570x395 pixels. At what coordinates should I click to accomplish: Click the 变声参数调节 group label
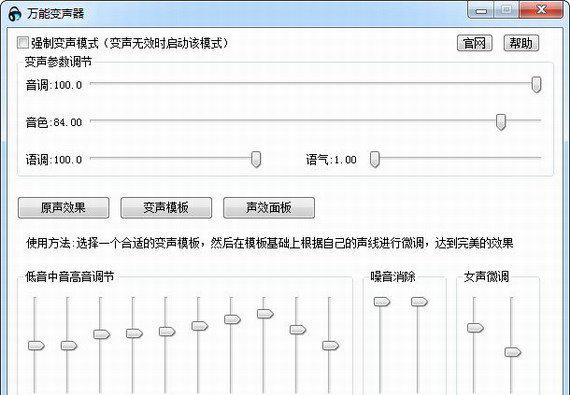[58, 62]
